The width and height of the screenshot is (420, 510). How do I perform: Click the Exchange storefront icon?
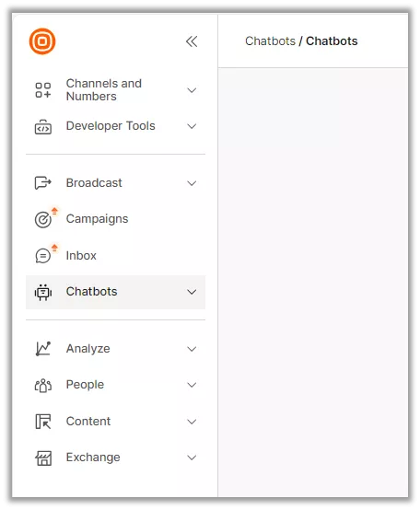click(x=43, y=458)
